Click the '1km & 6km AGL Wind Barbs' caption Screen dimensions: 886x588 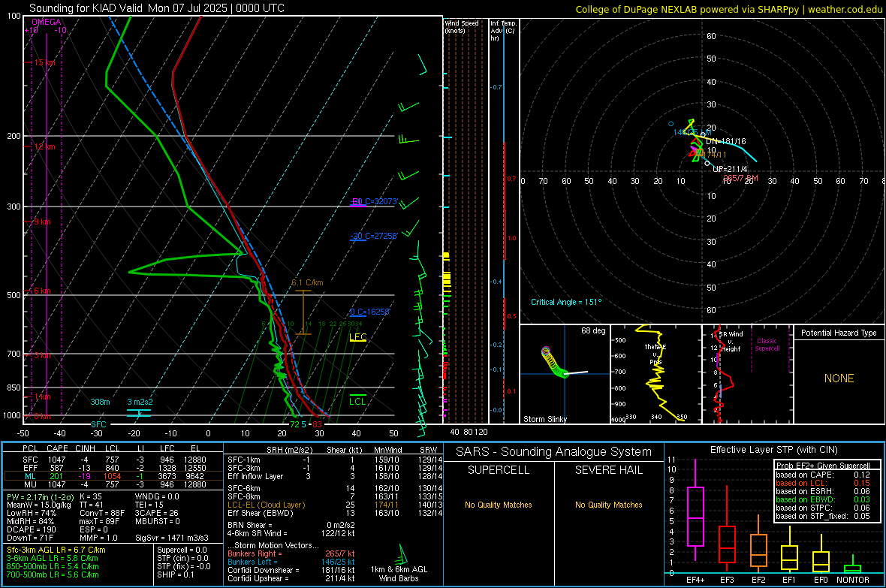click(x=399, y=574)
